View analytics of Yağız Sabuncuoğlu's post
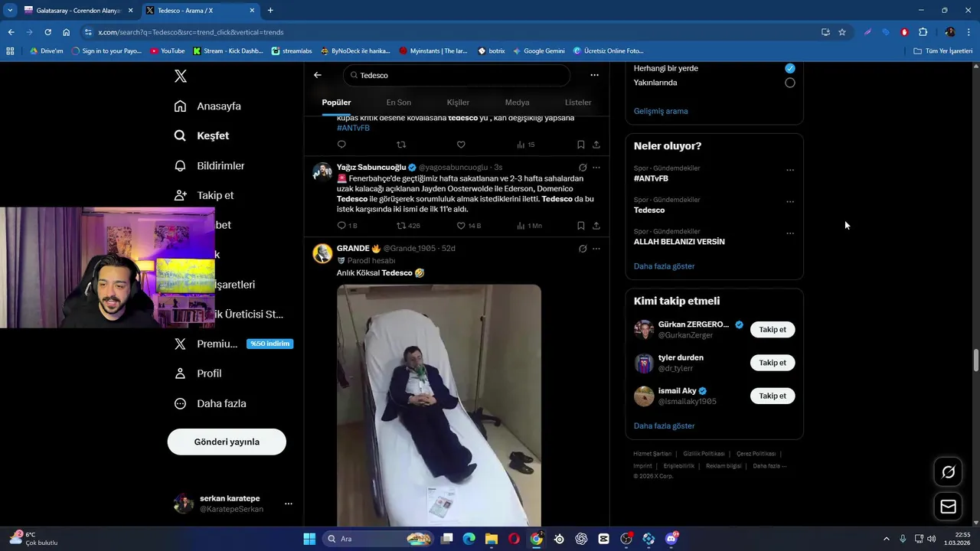The width and height of the screenshot is (980, 551). click(x=529, y=226)
